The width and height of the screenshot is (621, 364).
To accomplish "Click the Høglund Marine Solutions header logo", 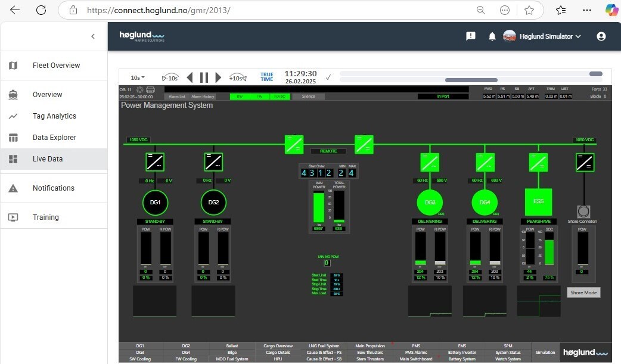I will (142, 36).
